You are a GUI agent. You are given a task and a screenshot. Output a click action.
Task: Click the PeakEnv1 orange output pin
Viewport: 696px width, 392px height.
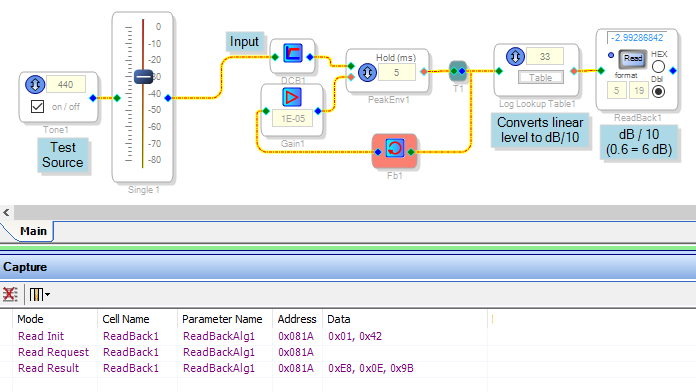(424, 71)
